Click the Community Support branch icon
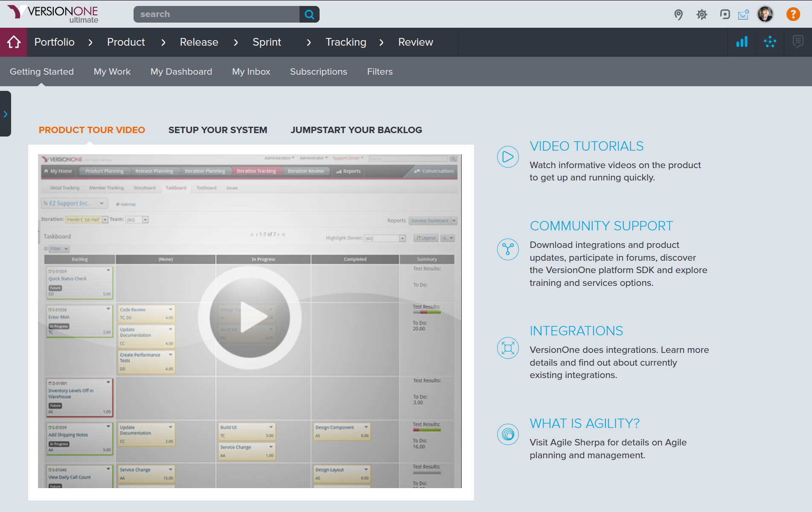Image resolution: width=812 pixels, height=512 pixels. coord(508,249)
